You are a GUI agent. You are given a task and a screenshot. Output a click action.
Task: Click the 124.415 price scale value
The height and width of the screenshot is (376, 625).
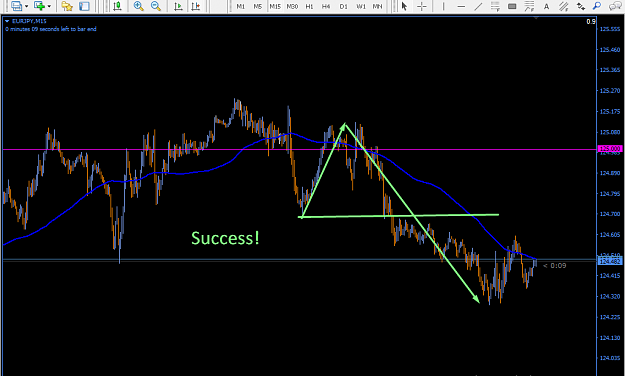610,276
